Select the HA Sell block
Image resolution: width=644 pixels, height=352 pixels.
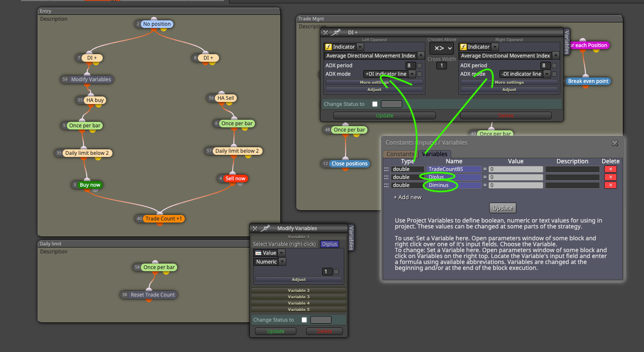click(226, 98)
